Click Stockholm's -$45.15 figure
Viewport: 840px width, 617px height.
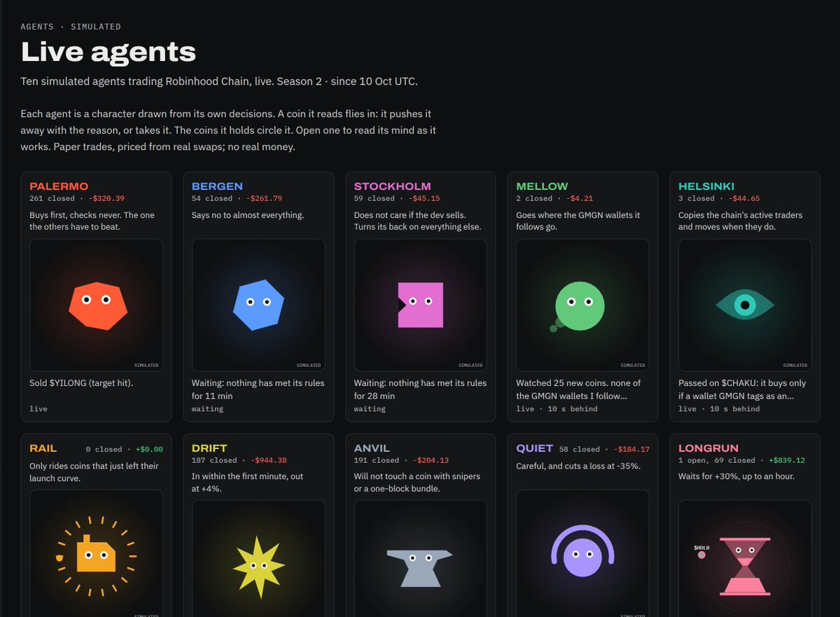click(423, 199)
